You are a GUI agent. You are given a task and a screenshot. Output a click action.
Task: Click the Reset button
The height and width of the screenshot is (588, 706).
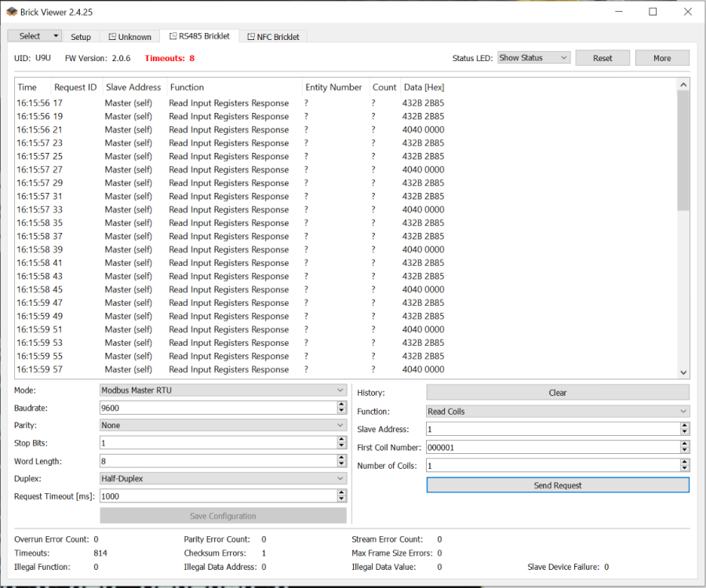602,58
